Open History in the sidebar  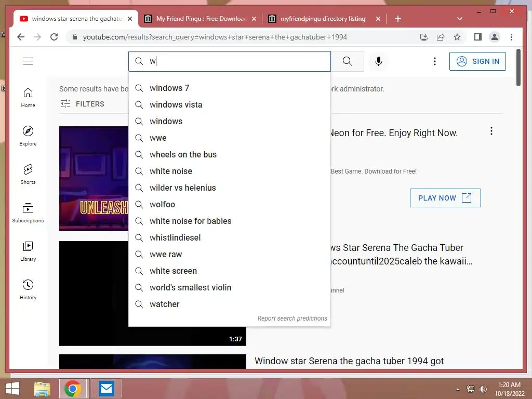tap(28, 289)
